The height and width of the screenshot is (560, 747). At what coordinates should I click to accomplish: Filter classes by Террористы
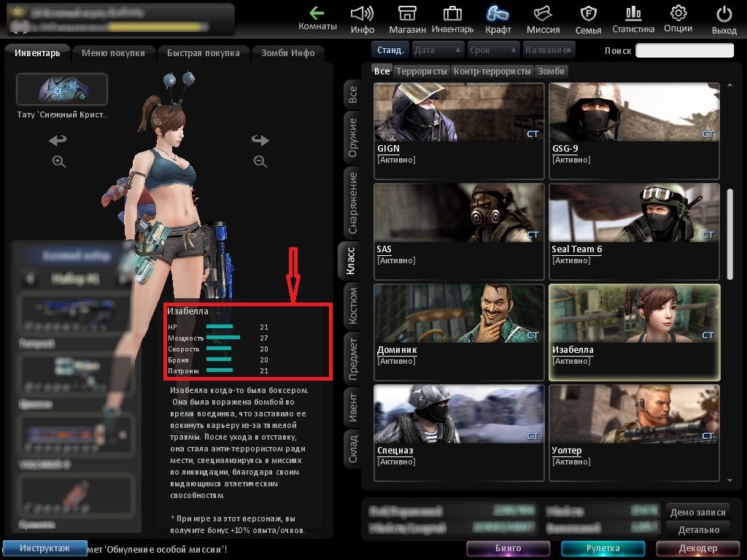coord(422,71)
